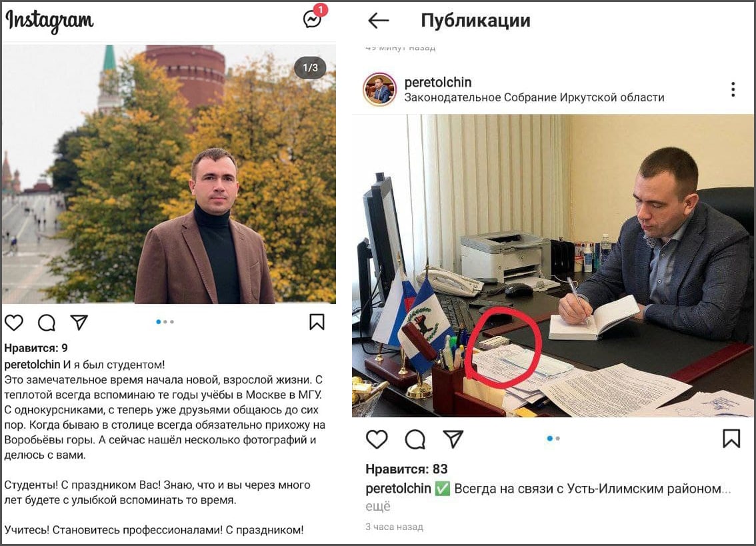Screen dimensions: 756x546
Task: Open location Законодательное Собрание Иркутской области
Action: [534, 97]
